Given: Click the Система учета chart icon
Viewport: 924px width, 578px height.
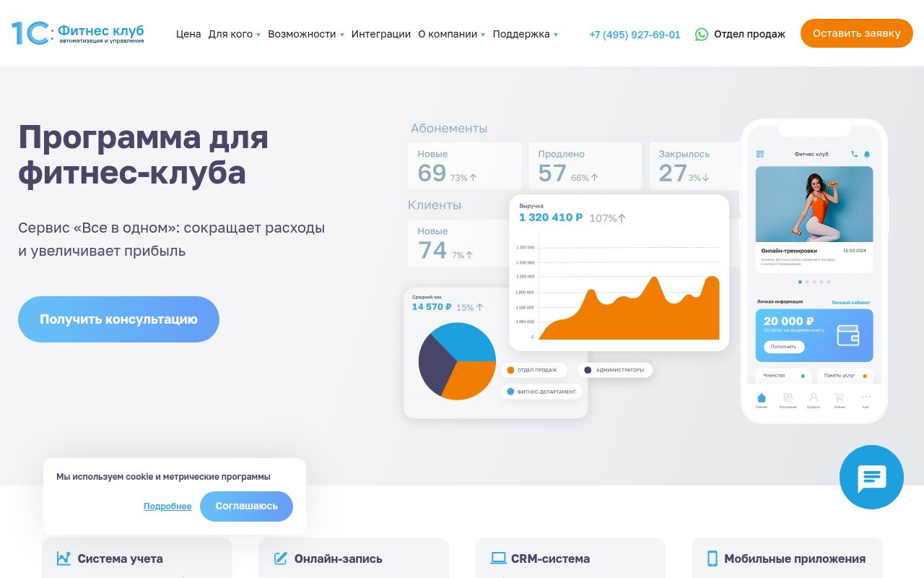Looking at the screenshot, I should pyautogui.click(x=64, y=558).
